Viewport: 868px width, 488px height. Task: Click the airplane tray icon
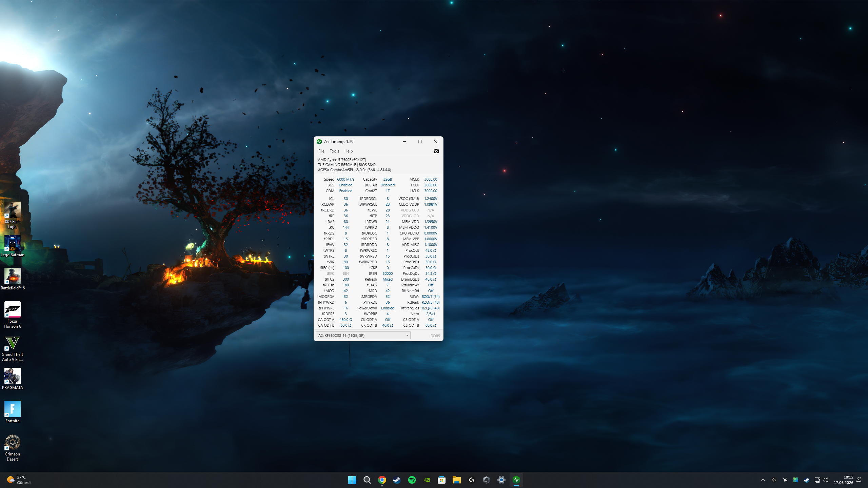click(785, 480)
